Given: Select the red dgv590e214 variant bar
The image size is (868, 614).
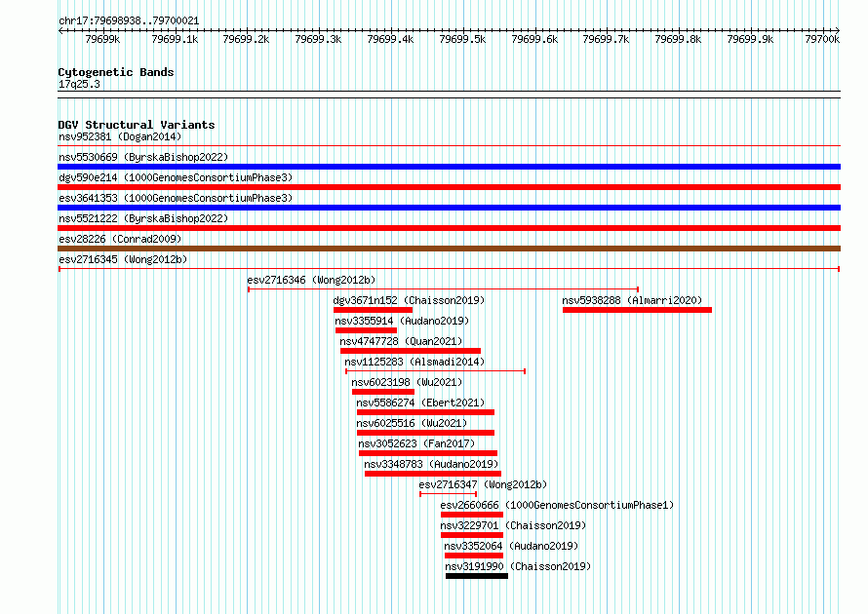Looking at the screenshot, I should [449, 187].
